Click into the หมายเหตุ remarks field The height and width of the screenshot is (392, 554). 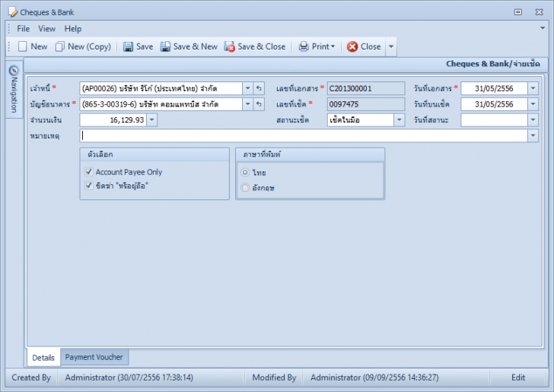coord(304,135)
